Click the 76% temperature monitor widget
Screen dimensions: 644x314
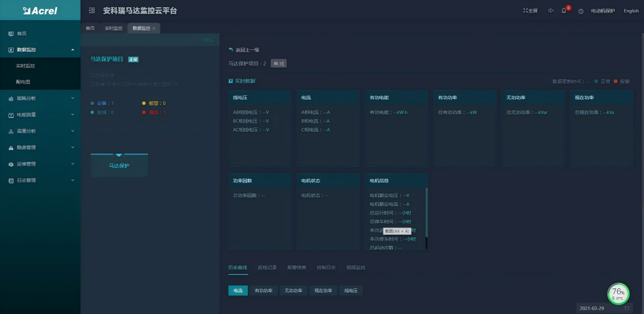618,294
